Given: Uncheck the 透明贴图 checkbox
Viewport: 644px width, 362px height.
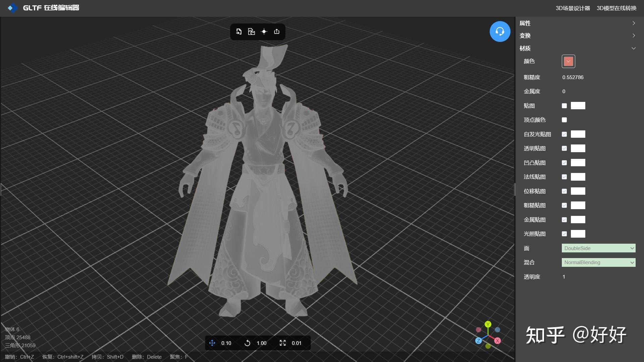Looking at the screenshot, I should pos(565,148).
